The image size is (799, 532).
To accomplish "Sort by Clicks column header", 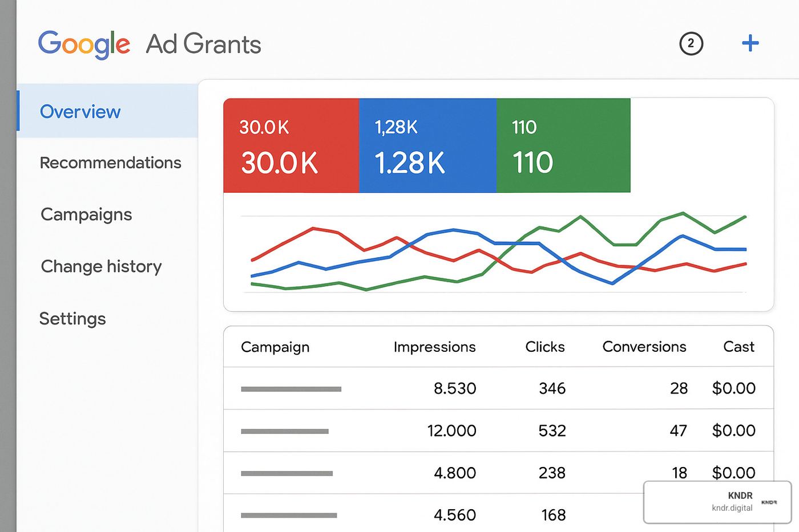I will point(545,347).
